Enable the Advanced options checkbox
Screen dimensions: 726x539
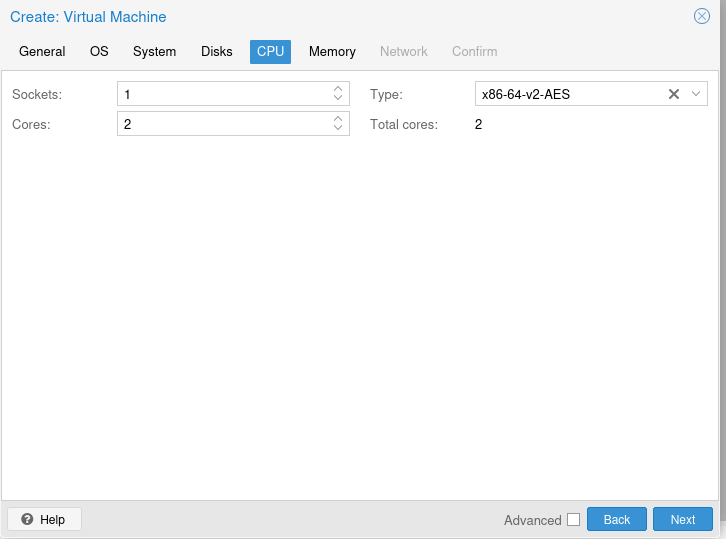(x=573, y=519)
